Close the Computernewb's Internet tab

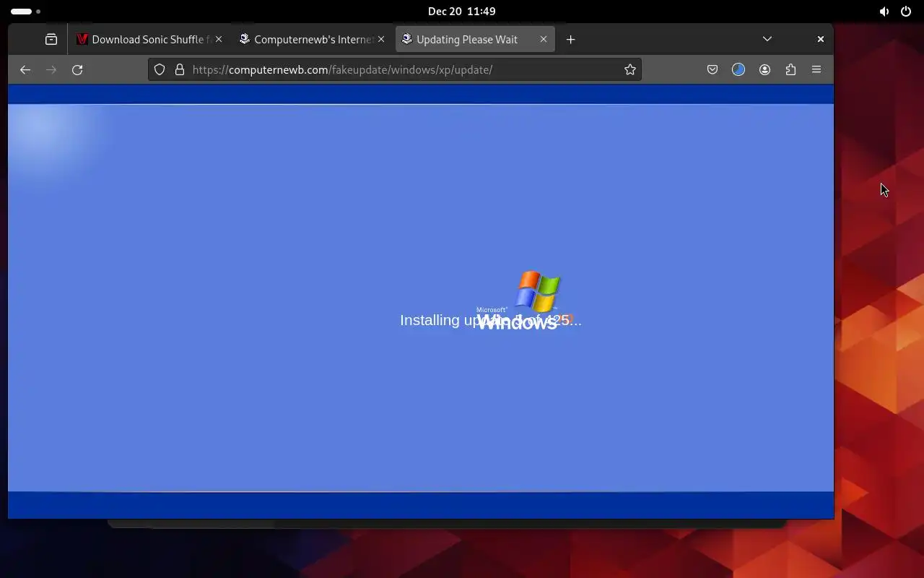point(381,40)
